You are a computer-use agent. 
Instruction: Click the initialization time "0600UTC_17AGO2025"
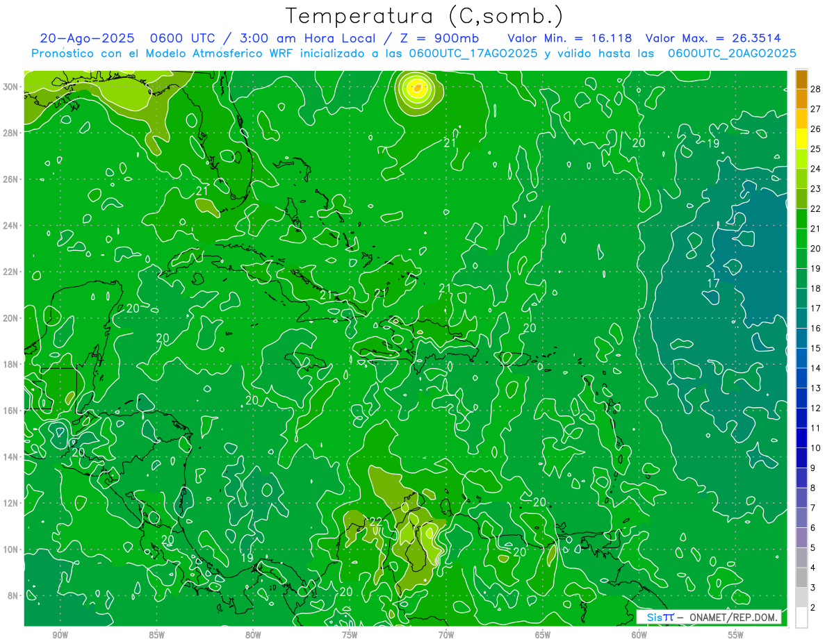click(x=473, y=53)
